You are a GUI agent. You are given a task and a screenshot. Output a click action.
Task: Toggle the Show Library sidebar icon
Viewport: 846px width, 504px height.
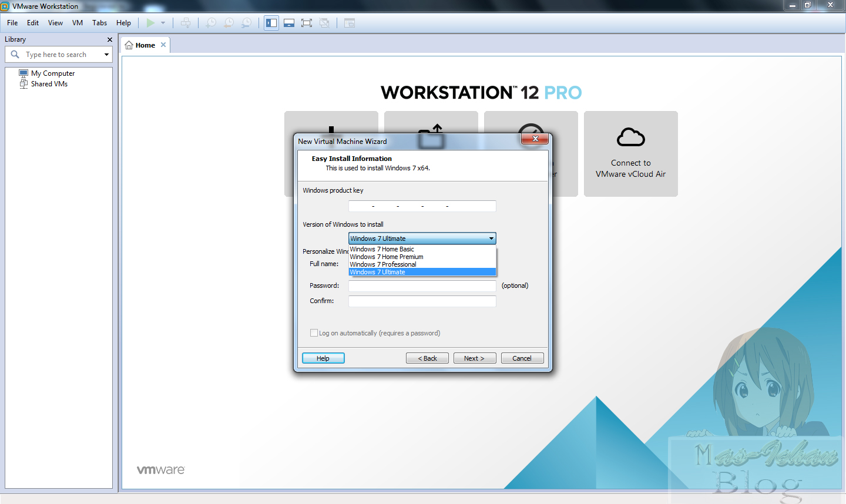271,23
